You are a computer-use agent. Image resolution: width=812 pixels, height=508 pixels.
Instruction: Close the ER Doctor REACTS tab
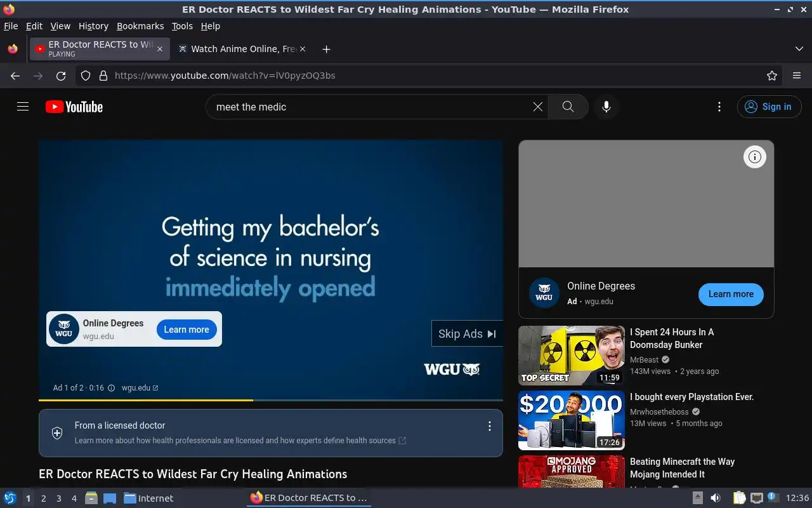[160, 49]
